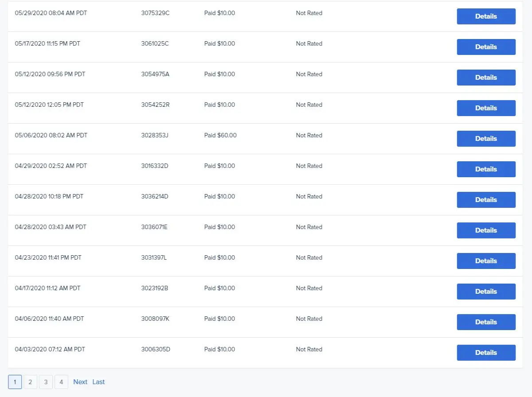Select order number 3054975A

155,74
